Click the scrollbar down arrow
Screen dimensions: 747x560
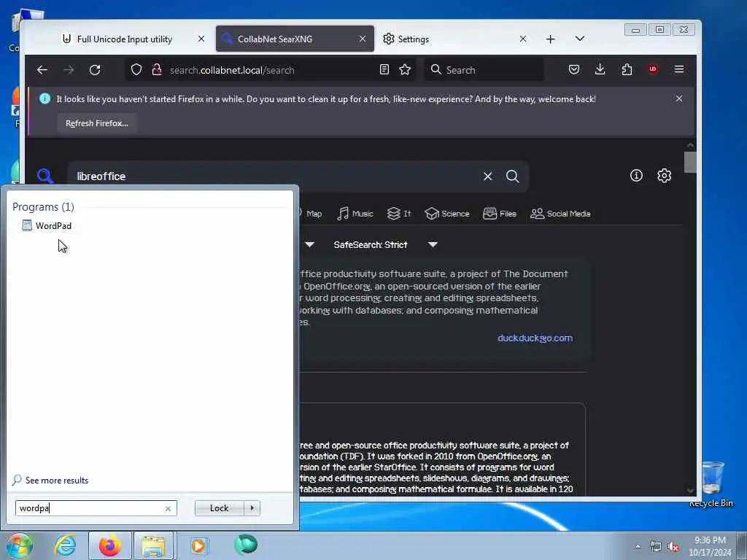pos(690,490)
